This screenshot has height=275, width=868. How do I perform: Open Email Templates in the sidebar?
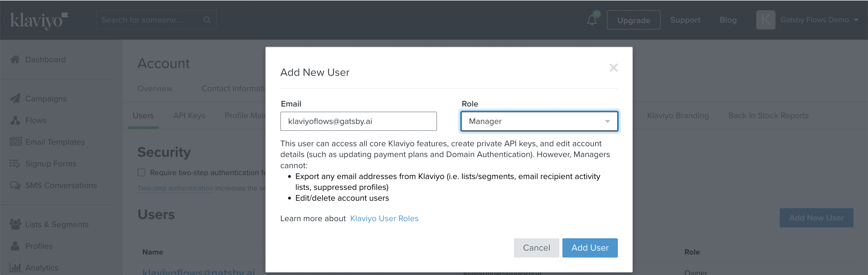pyautogui.click(x=55, y=142)
